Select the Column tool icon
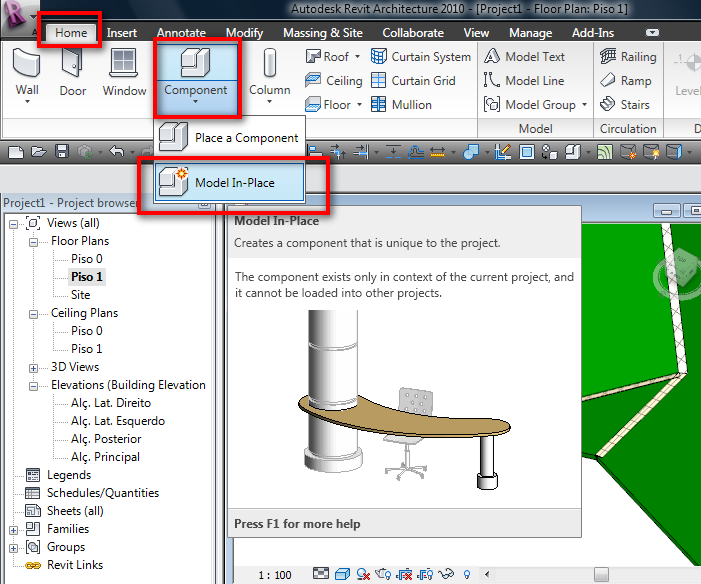 point(270,63)
